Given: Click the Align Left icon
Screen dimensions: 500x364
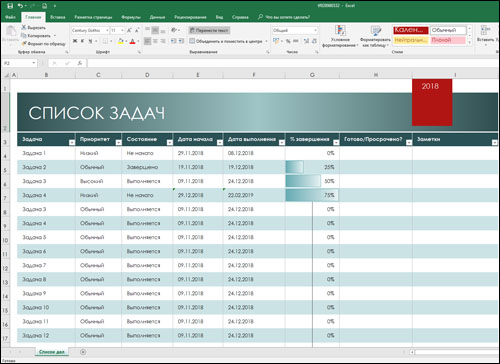Looking at the screenshot, I should pos(147,41).
